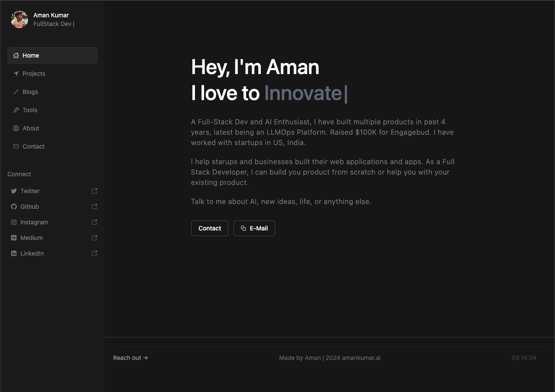555x392 pixels.
Task: Select the Github logo icon
Action: coord(13,206)
